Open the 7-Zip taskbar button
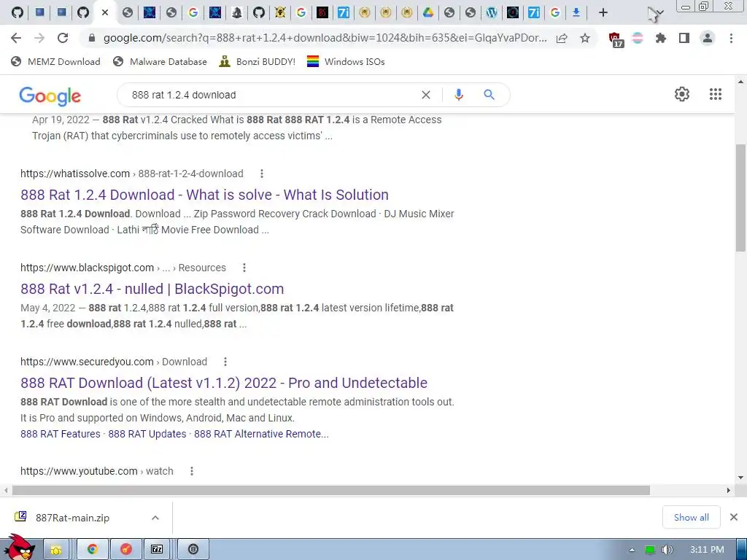This screenshot has width=747, height=560. [x=158, y=550]
